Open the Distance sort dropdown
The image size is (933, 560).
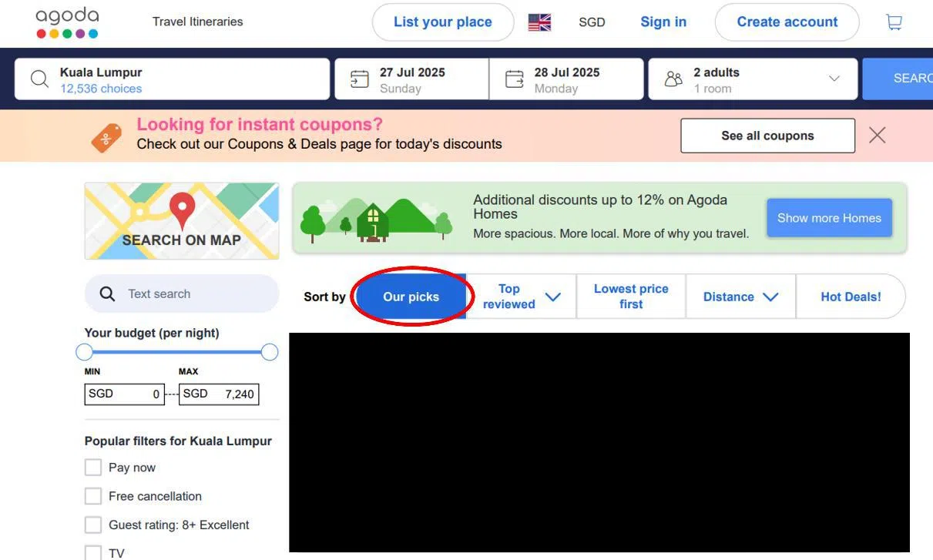click(x=770, y=297)
